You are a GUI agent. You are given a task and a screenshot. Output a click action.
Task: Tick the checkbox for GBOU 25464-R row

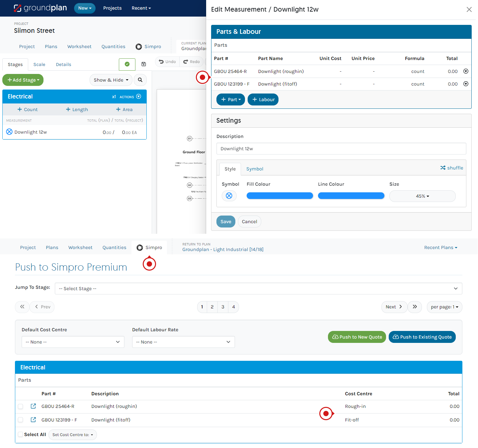pyautogui.click(x=21, y=407)
